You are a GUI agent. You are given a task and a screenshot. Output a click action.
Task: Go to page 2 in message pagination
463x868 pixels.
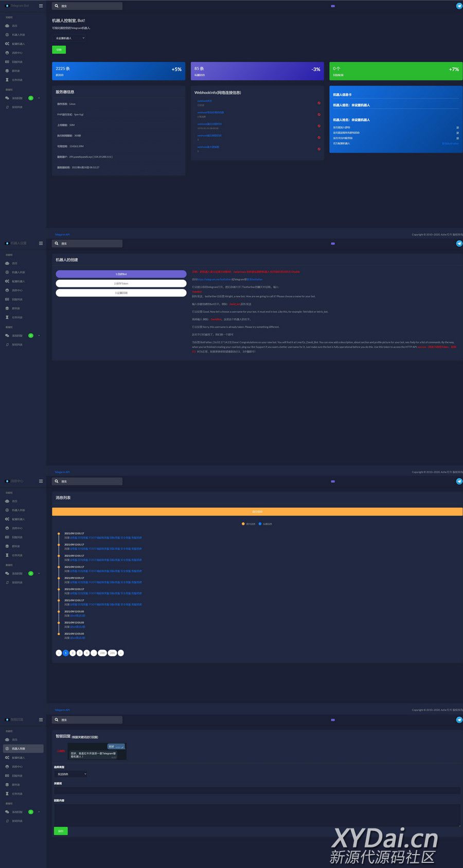73,653
